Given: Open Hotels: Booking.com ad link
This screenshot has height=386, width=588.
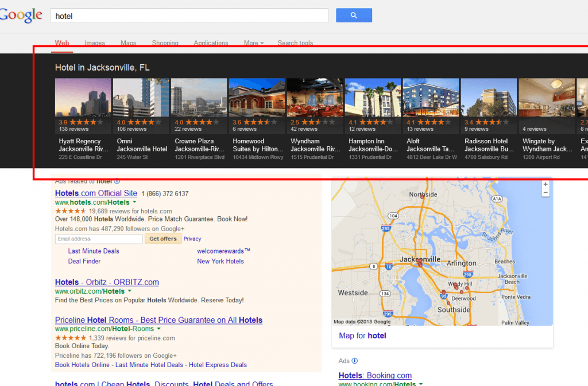Looking at the screenshot, I should pos(375,376).
